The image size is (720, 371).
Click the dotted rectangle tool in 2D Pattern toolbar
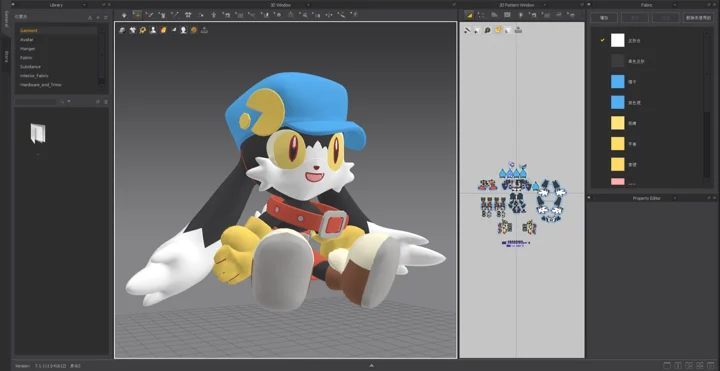481,15
